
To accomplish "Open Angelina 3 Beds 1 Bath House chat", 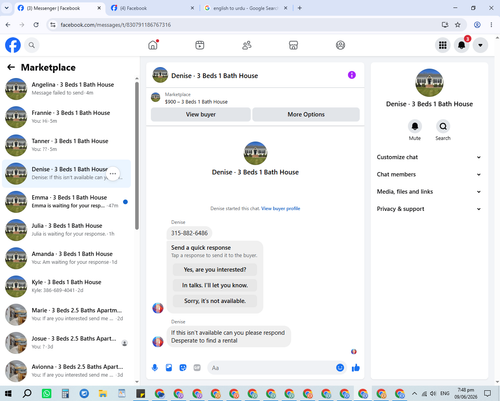I will (x=67, y=89).
